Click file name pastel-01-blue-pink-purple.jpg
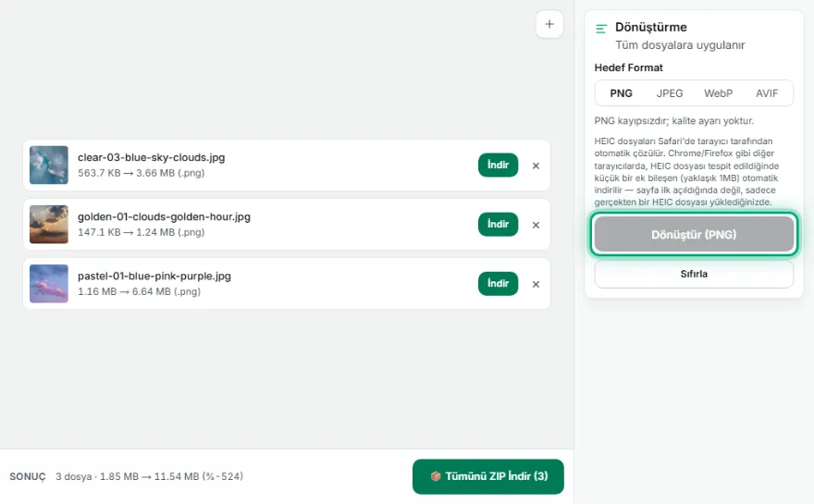 [x=154, y=276]
